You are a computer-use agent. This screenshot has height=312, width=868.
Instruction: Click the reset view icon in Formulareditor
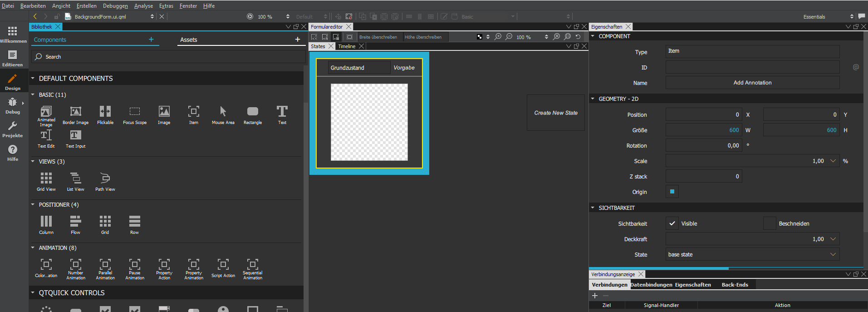point(578,37)
